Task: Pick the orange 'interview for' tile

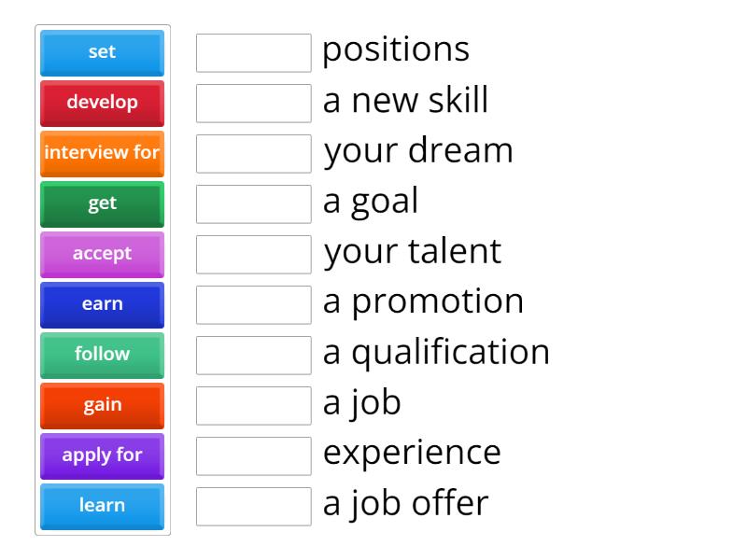Action: tap(102, 153)
